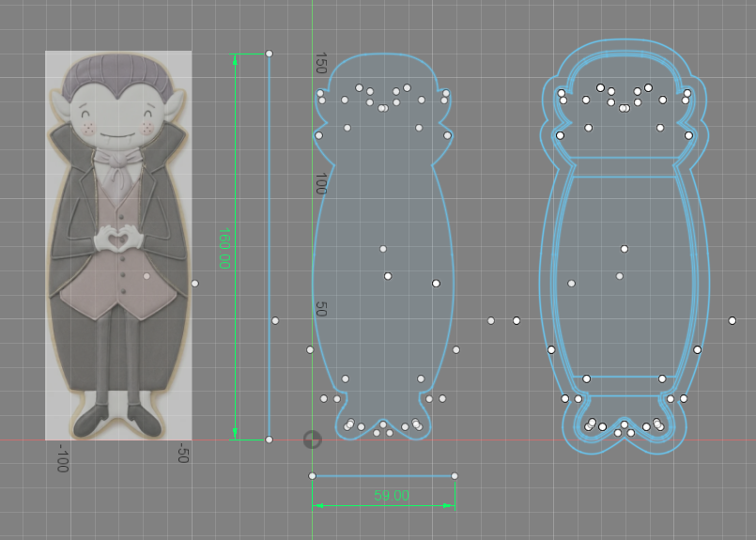Select the red horizontal axis line
This screenshot has height=540, width=756.
(x=378, y=440)
